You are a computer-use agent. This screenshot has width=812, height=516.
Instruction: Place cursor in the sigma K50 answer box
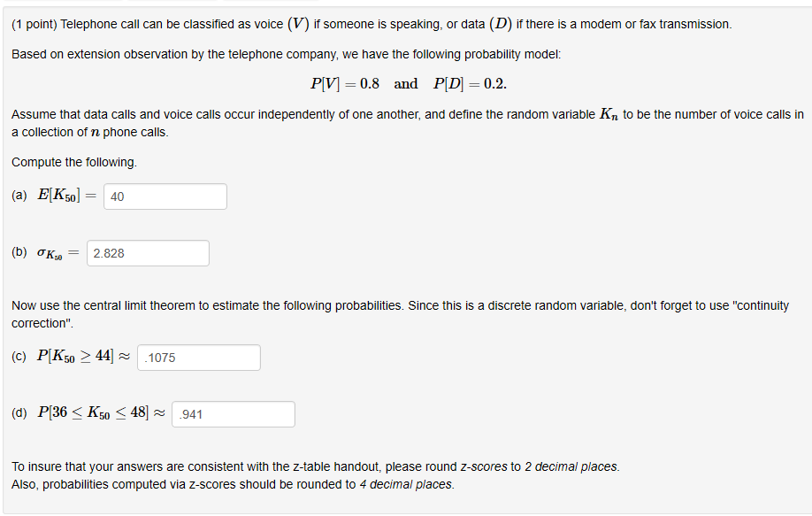(x=148, y=252)
